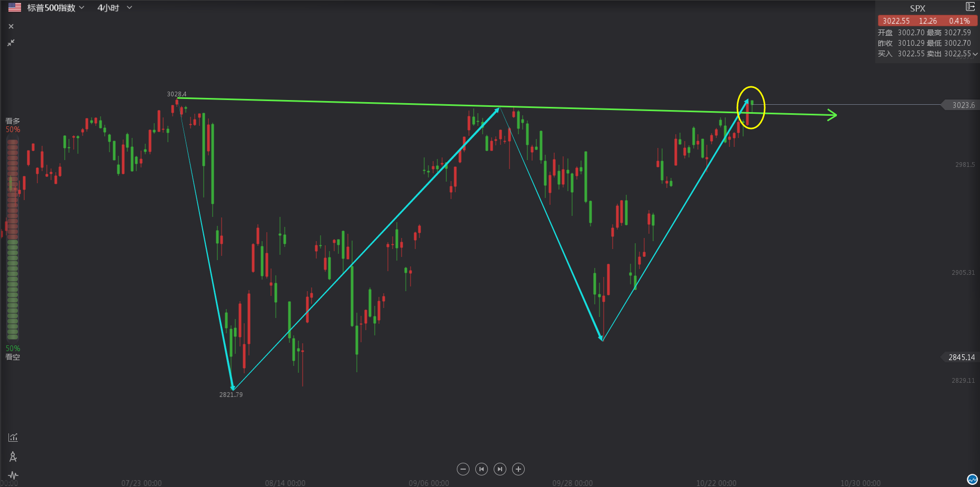The width and height of the screenshot is (980, 487).
Task: Click the 2845.14 price axis tag
Action: pyautogui.click(x=960, y=357)
